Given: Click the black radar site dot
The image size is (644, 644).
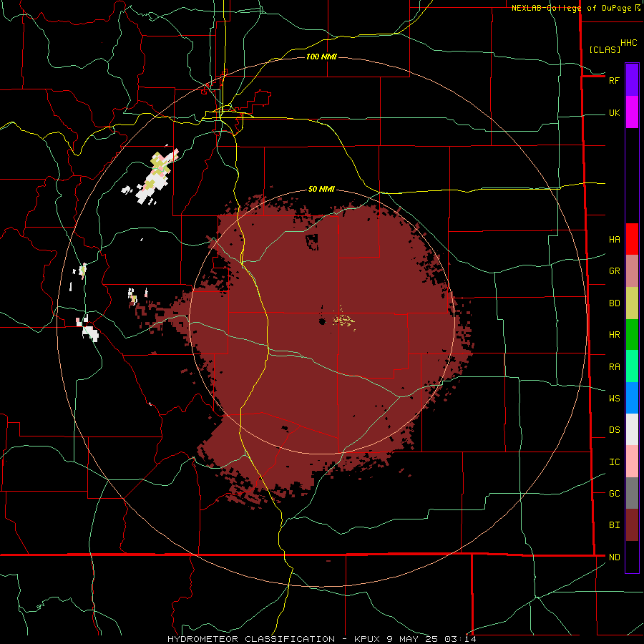Looking at the screenshot, I should pyautogui.click(x=323, y=321).
